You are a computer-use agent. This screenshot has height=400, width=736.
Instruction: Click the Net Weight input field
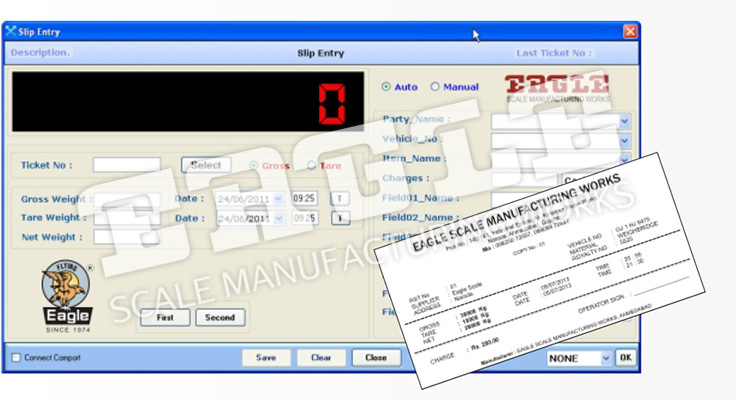tap(127, 237)
